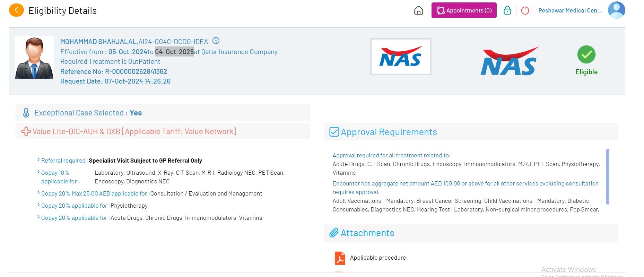Viewport: 644px width, 277px height.
Task: Click Peshawar Medical Center account name
Action: point(570,10)
